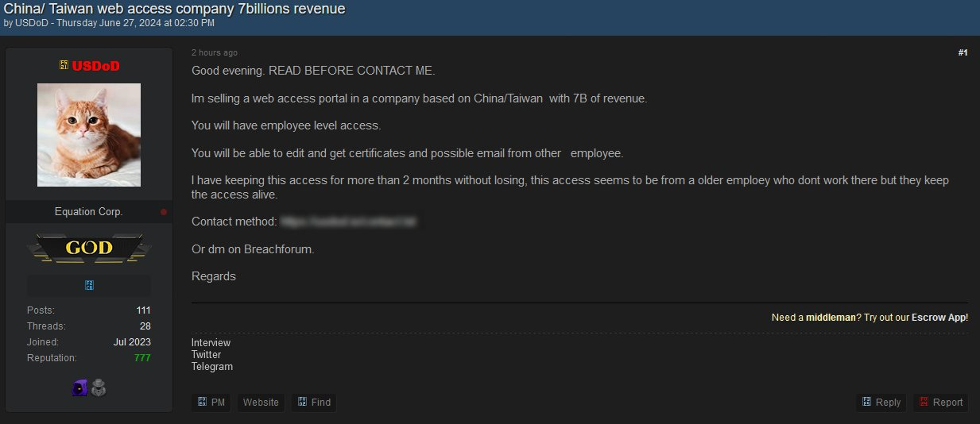This screenshot has width=980, height=424.
Task: Click the USDoD username in profile panel
Action: coord(96,66)
